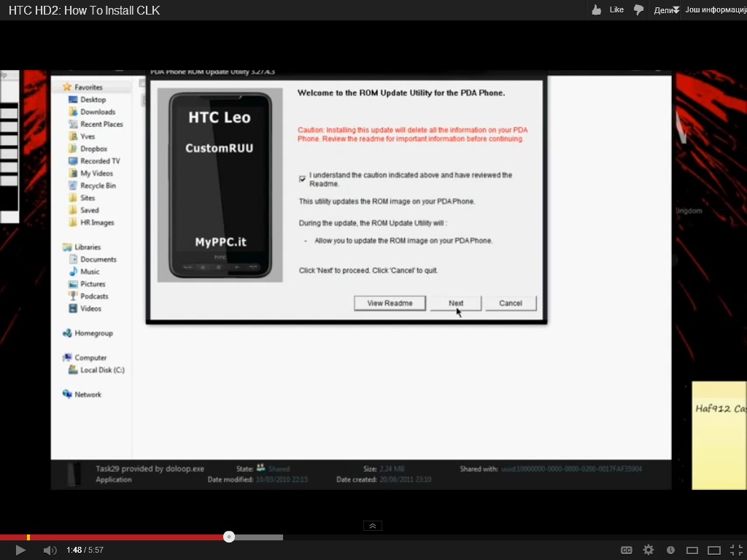The image size is (747, 560).
Task: Seek in the grey buffered portion of progress bar
Action: (x=259, y=537)
